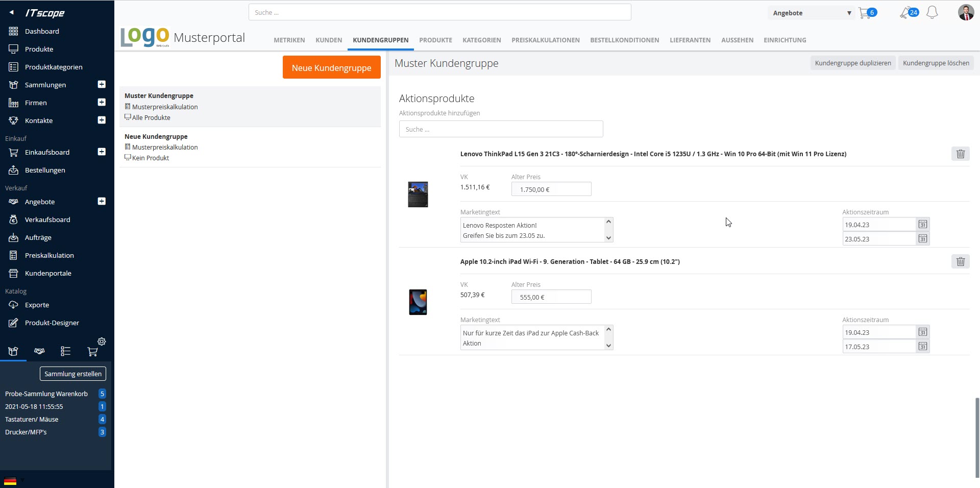The image size is (980, 488).
Task: Switch to handshake offers tab icon at sidebar bottom
Action: click(39, 351)
